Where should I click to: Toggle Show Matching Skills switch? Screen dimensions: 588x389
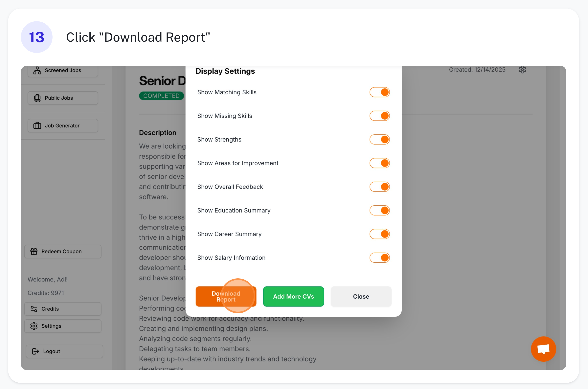pos(379,92)
